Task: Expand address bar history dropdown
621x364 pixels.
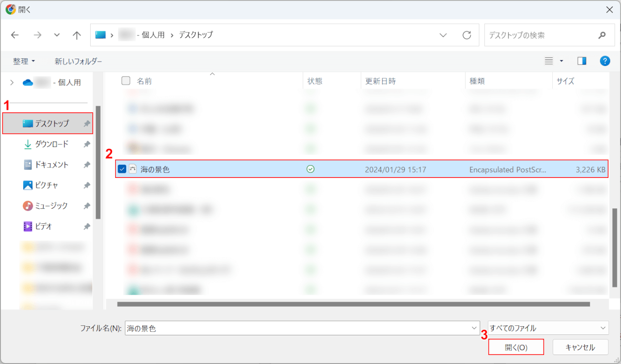Action: pos(443,35)
